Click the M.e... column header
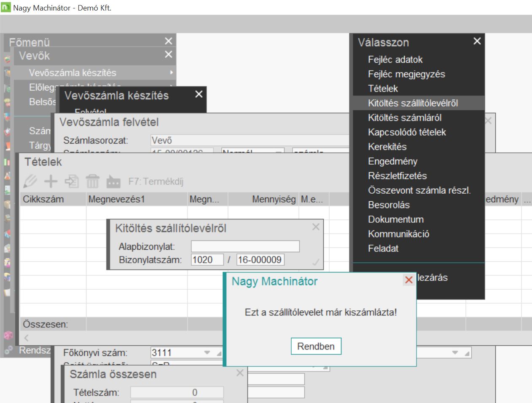The image size is (532, 403). pyautogui.click(x=314, y=199)
